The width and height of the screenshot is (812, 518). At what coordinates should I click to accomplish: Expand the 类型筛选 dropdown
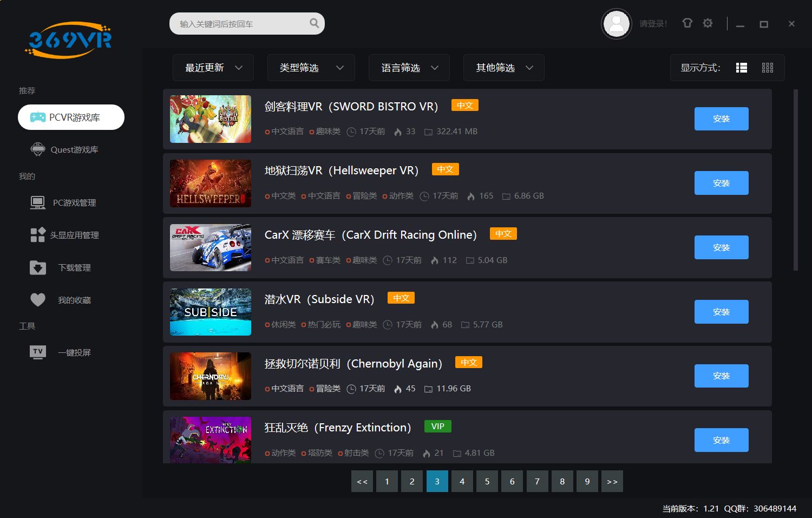[311, 68]
